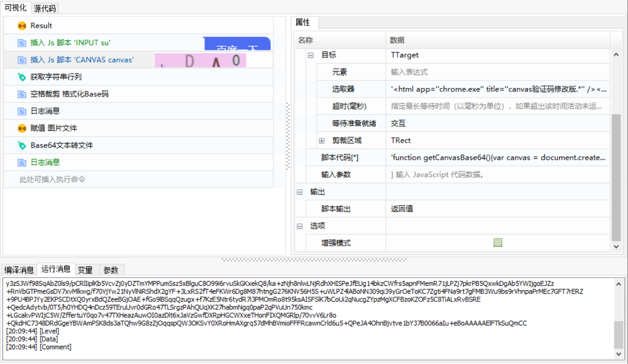This screenshot has height=364, width=628.
Task: Click the fx icon of 空格裁剪 格式化Base码
Action: [x=22, y=94]
